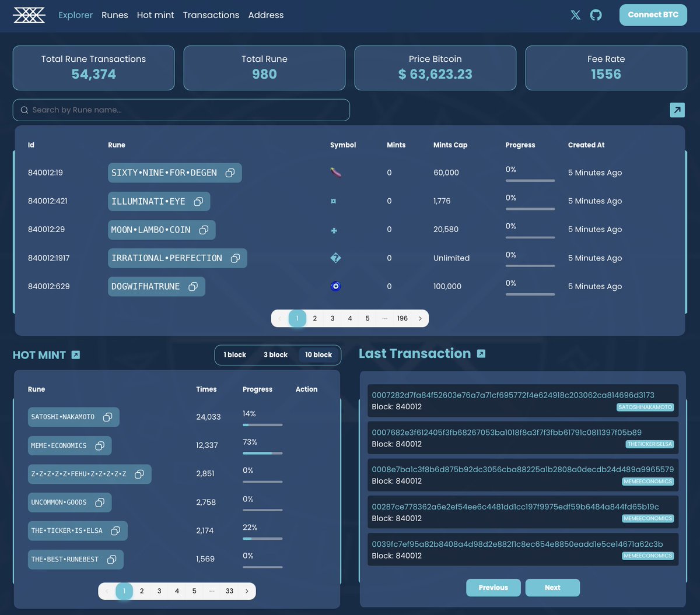Go to page 5 of rune table
The width and height of the screenshot is (700, 615).
pos(367,318)
